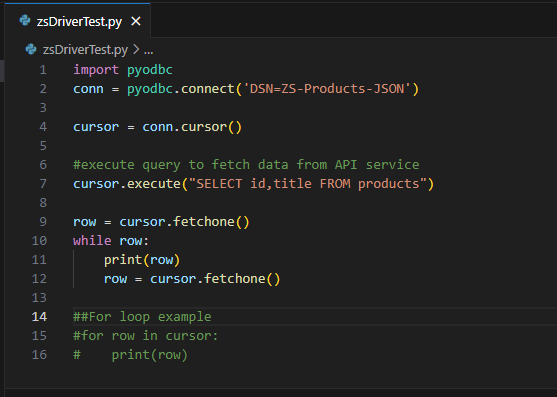Click the 'print(row)' statement on line 11
The width and height of the screenshot is (557, 397).
click(x=142, y=260)
